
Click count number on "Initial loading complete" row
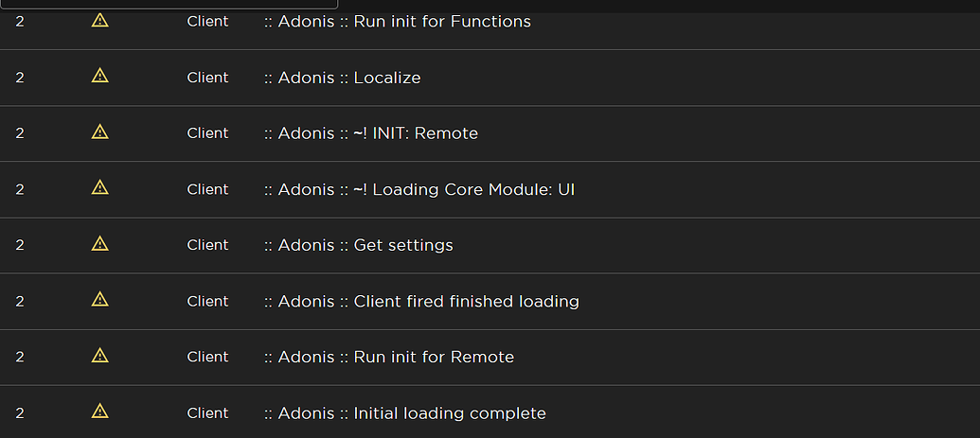20,412
